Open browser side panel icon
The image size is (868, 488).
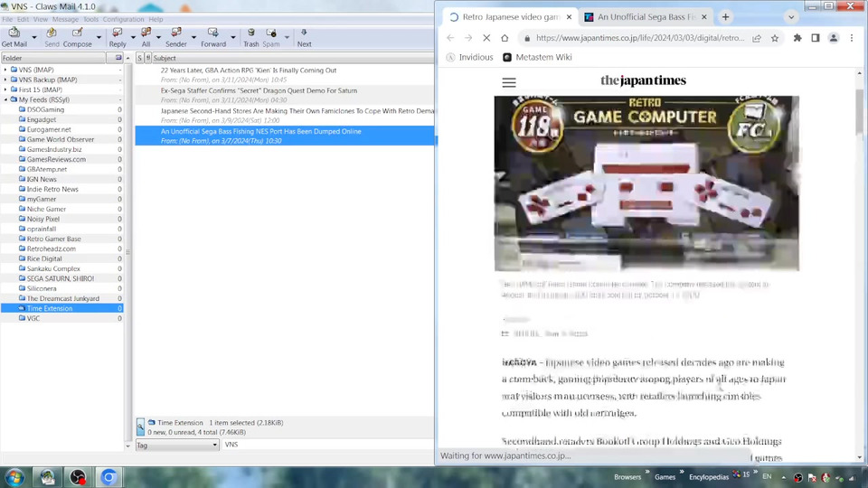816,38
